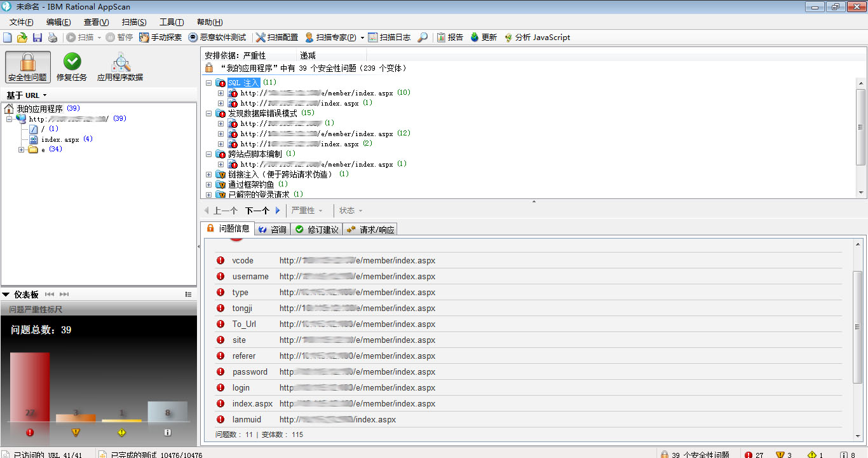Image resolution: width=868 pixels, height=458 pixels.
Task: Select index.aspx (4) in URL tree
Action: tap(60, 139)
